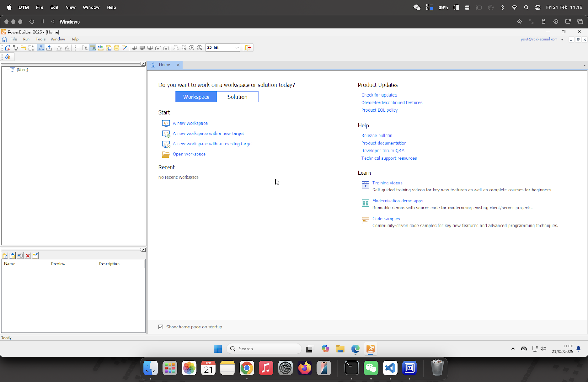The image size is (588, 382).
Task: Select the Solution toggle button
Action: tap(237, 97)
